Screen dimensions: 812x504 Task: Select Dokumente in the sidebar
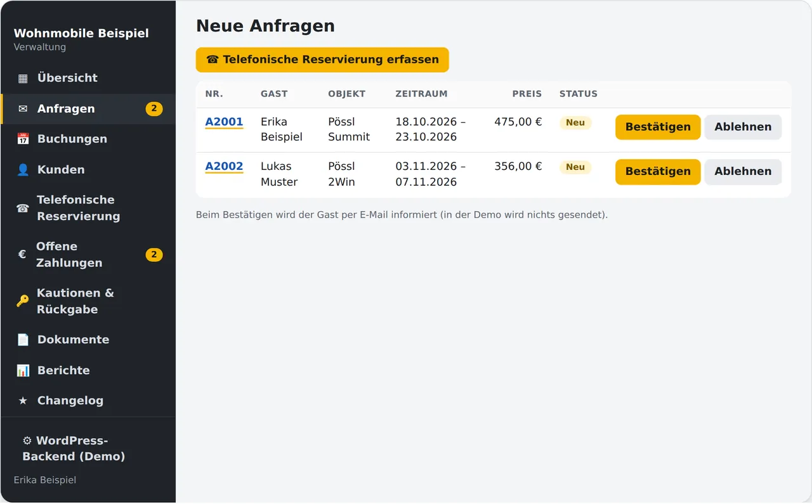point(88,340)
